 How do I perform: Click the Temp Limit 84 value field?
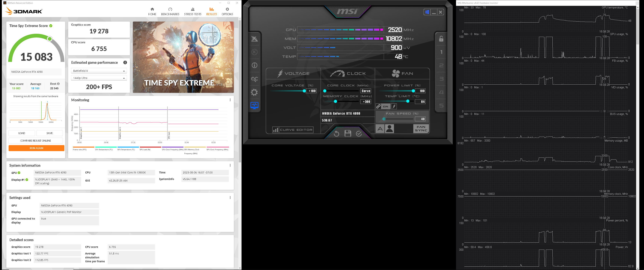[x=420, y=102]
